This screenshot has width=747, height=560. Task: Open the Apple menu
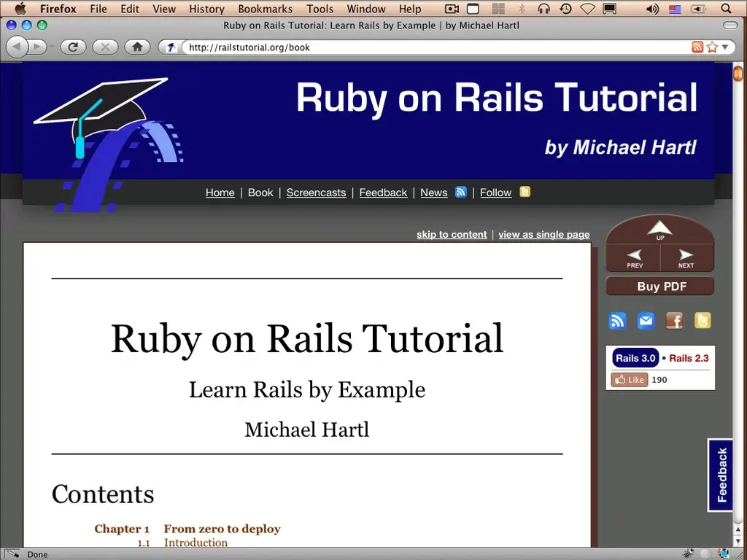(x=20, y=9)
